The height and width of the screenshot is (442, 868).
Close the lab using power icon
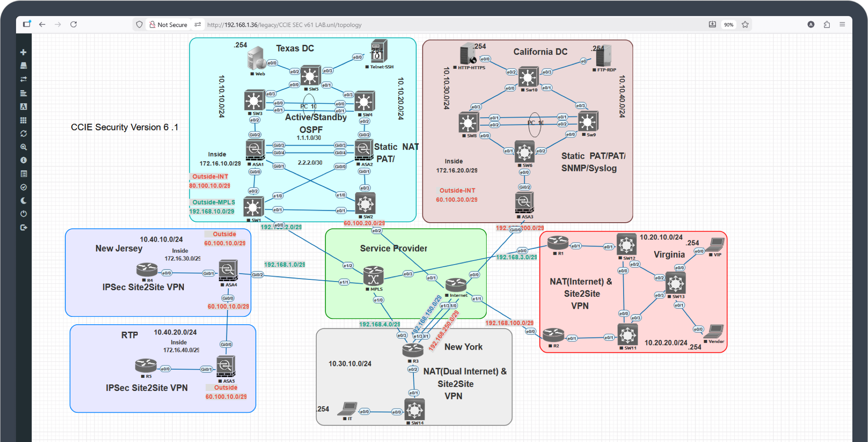[x=23, y=214]
